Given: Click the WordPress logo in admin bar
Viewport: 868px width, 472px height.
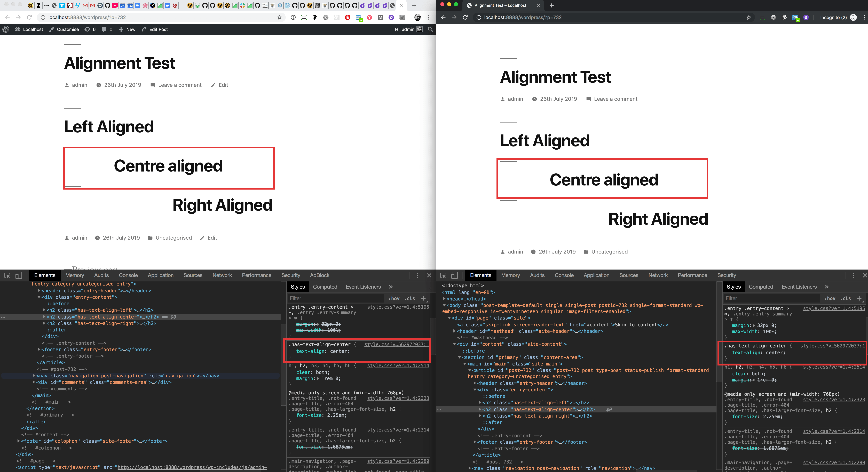Looking at the screenshot, I should [6, 29].
